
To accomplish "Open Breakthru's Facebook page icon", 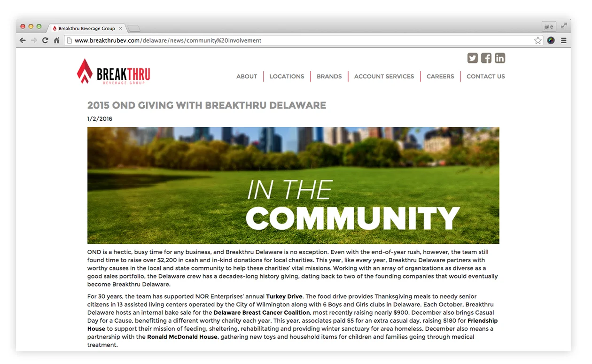I will click(486, 58).
